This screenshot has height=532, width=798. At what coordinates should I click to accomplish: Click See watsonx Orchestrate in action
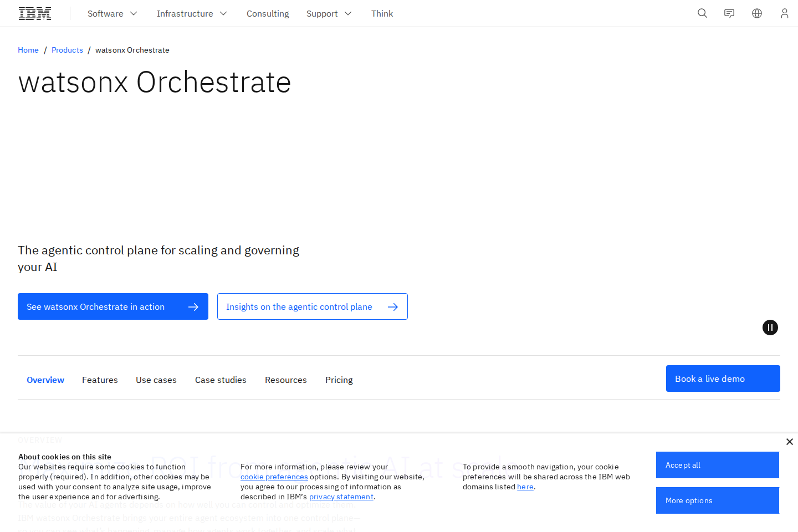coord(113,306)
